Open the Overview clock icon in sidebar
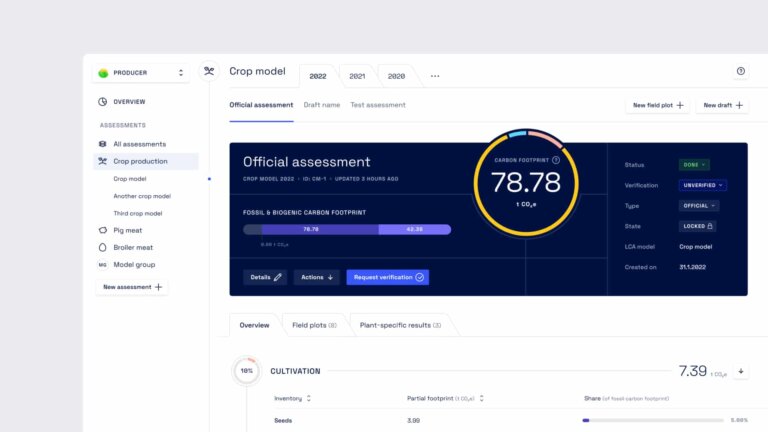768x432 pixels. [103, 101]
